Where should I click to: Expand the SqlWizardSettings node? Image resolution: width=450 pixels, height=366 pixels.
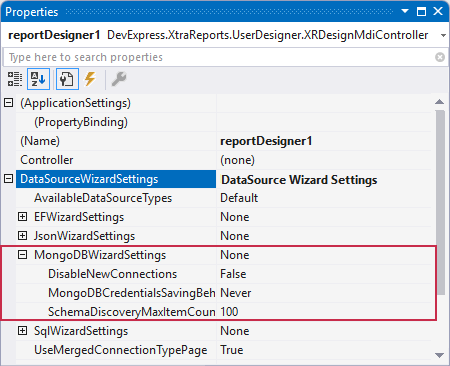pyautogui.click(x=22, y=331)
